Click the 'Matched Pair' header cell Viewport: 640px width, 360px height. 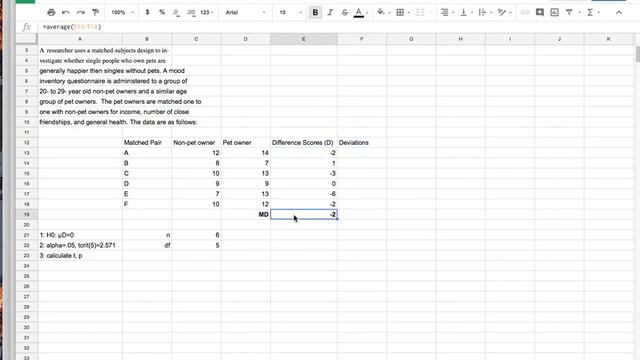click(x=147, y=143)
